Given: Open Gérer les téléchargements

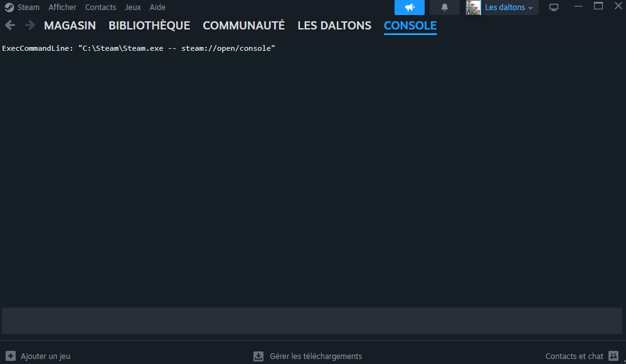Looking at the screenshot, I should 316,356.
